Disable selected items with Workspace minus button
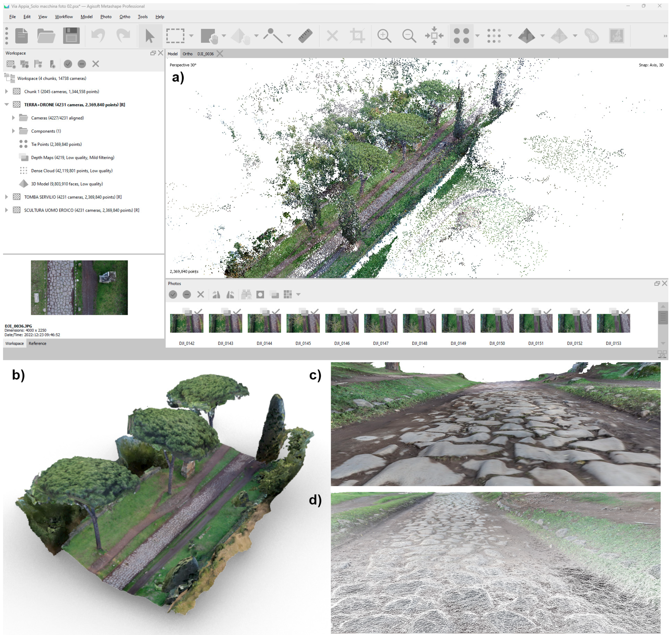672x635 pixels. tap(81, 64)
